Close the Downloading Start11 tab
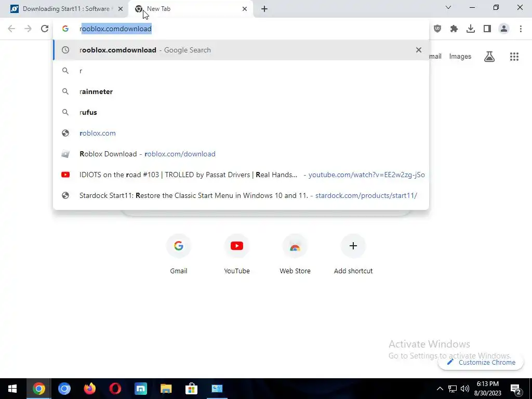532x399 pixels. [121, 9]
